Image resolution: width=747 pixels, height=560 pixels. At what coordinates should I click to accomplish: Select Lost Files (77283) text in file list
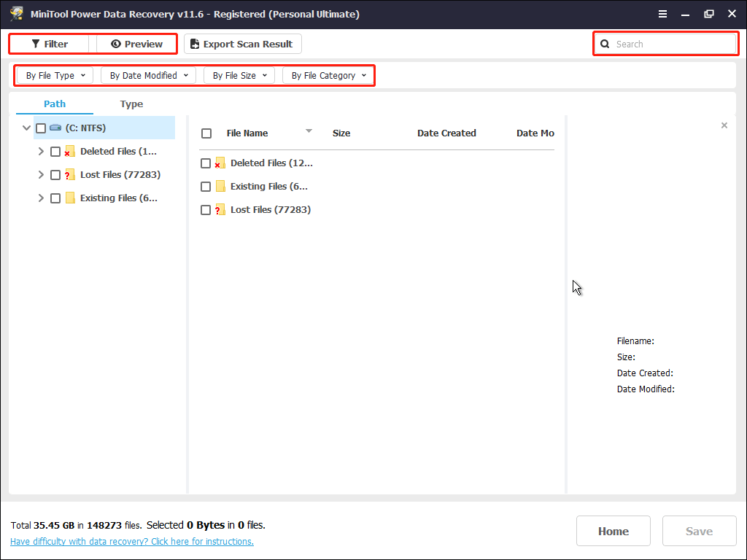(x=271, y=209)
